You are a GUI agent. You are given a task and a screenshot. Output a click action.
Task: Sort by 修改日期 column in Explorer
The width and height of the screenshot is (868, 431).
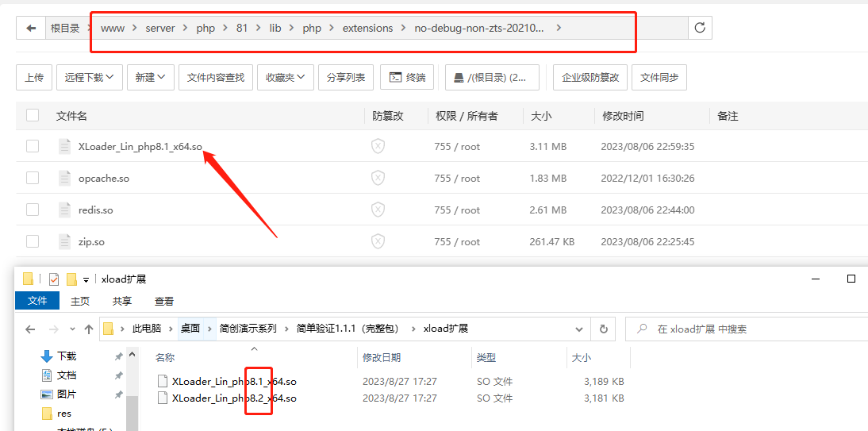click(x=382, y=358)
